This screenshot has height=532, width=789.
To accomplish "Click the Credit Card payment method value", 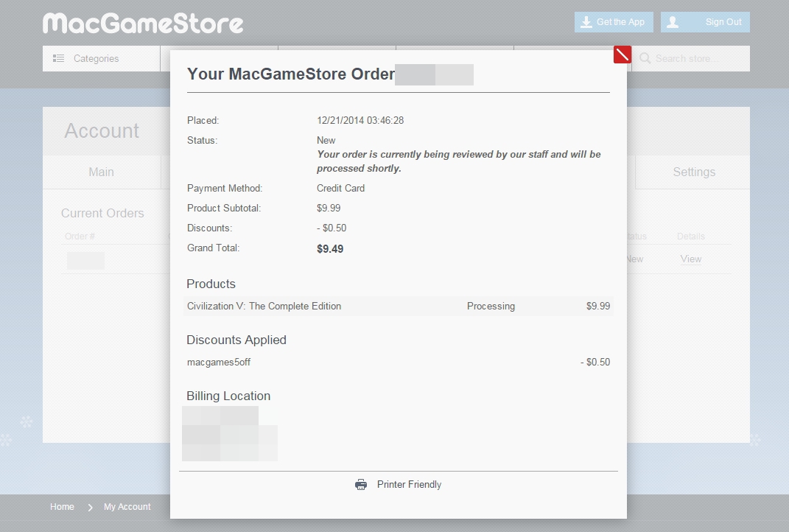I will click(x=340, y=188).
